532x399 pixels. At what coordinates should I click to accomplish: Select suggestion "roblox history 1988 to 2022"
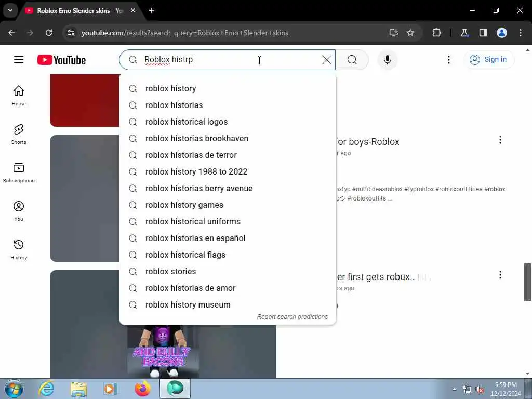[228, 171]
